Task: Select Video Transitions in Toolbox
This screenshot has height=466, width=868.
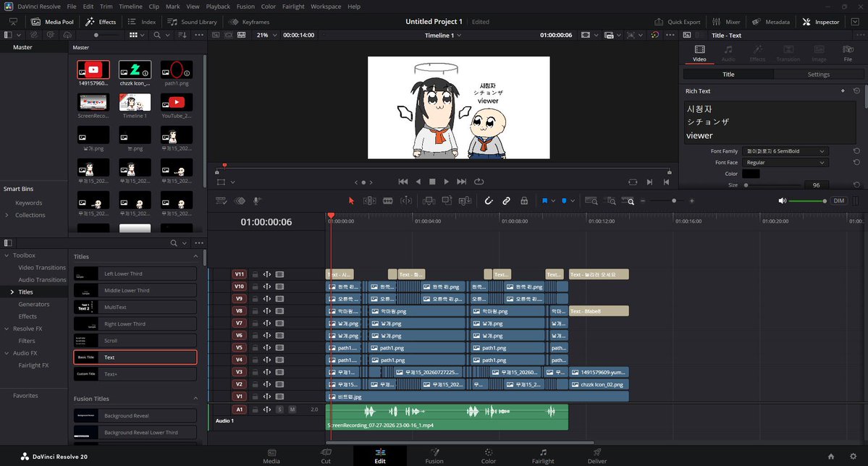Action: tap(42, 267)
